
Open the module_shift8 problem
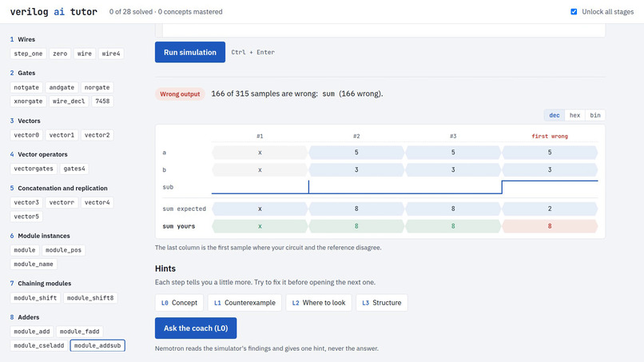(x=90, y=298)
